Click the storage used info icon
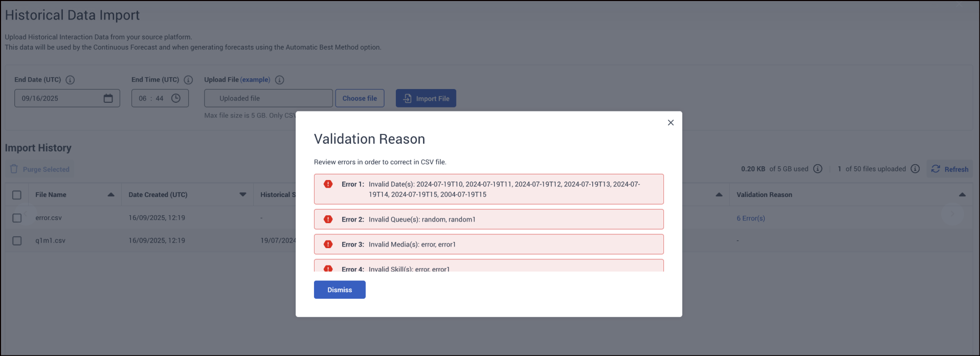Viewport: 980px width, 356px height. click(x=818, y=169)
